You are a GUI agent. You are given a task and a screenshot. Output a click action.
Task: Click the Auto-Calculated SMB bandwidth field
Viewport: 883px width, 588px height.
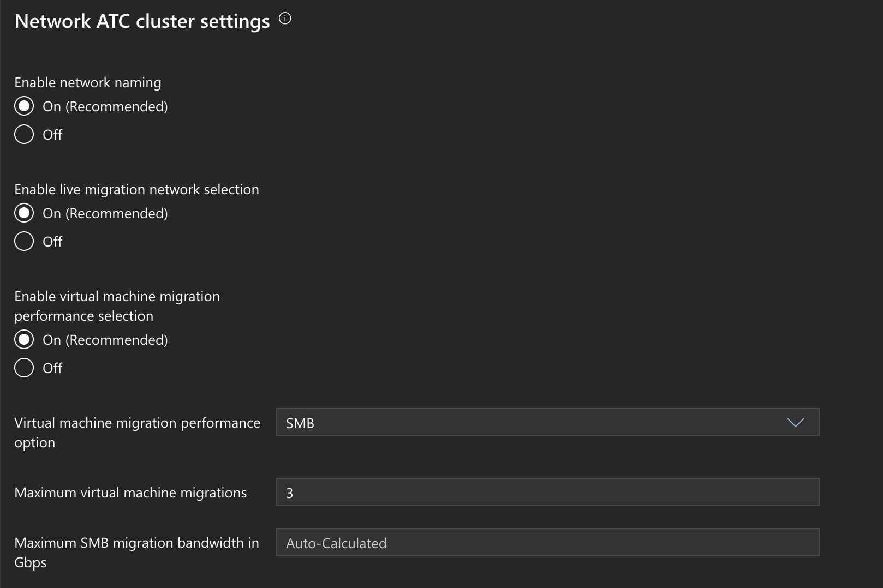[x=547, y=543]
